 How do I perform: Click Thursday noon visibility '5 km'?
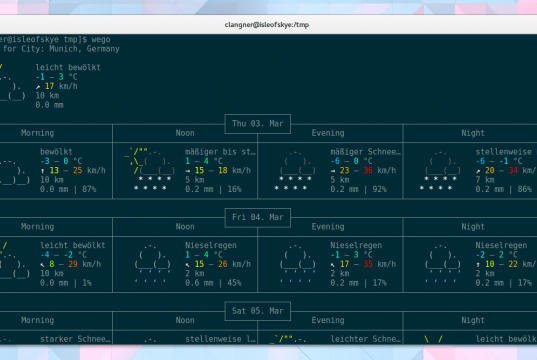[x=195, y=180]
